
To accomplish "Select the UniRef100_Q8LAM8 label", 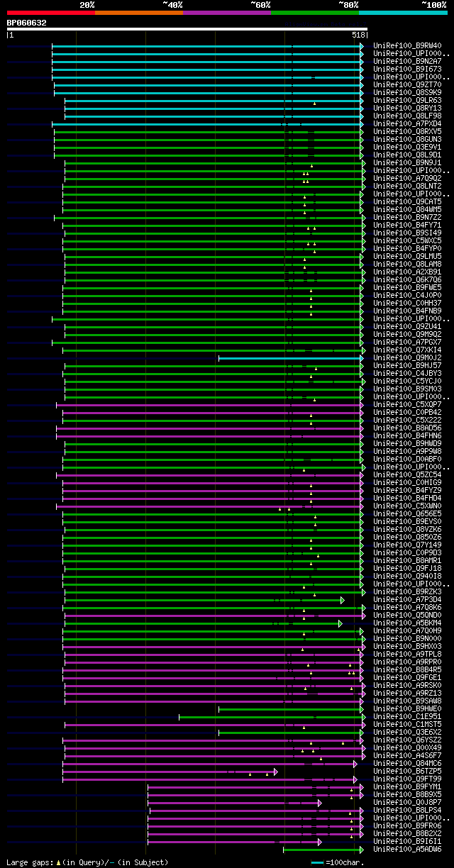I will pos(407,265).
